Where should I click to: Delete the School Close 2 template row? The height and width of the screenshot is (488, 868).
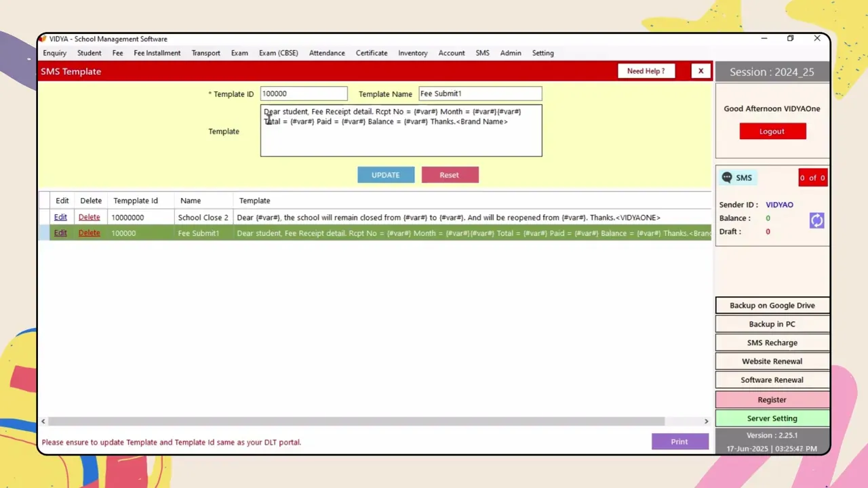(89, 217)
